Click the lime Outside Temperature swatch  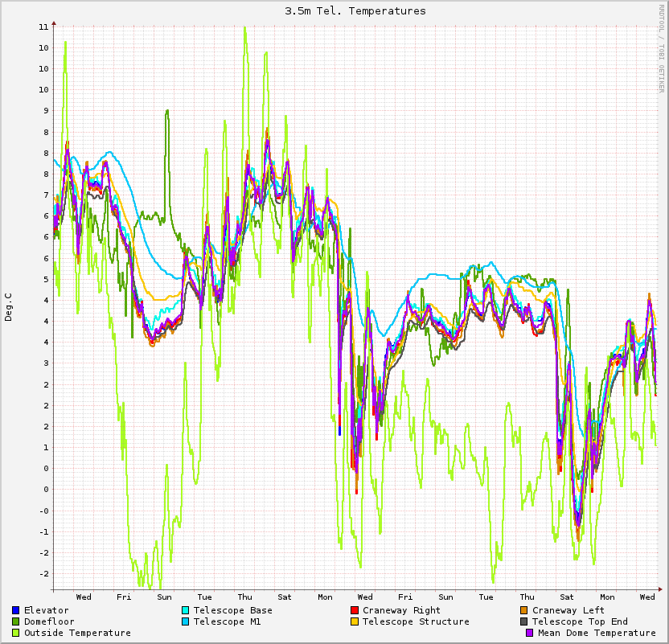coord(16,633)
